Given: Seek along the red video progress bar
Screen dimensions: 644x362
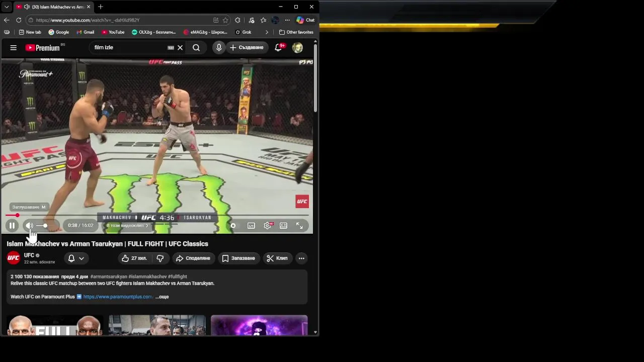Looking at the screenshot, I should point(157,215).
